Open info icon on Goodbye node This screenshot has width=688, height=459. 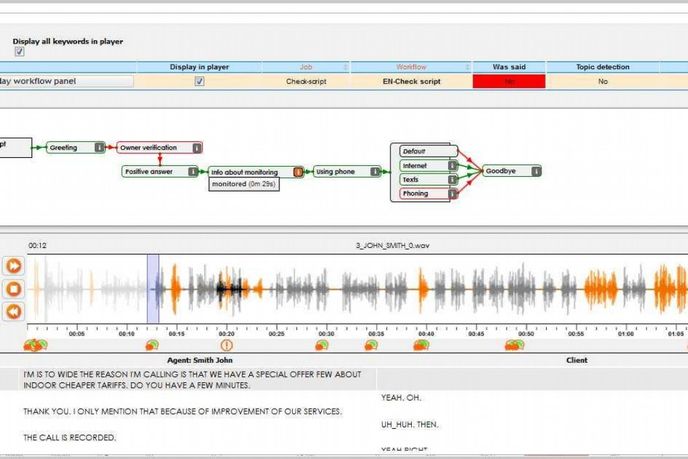tap(536, 171)
